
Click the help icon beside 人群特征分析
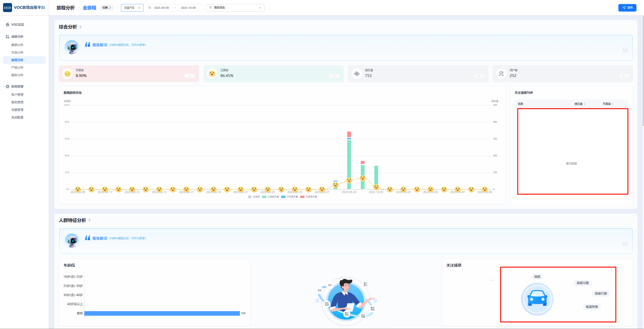89,220
